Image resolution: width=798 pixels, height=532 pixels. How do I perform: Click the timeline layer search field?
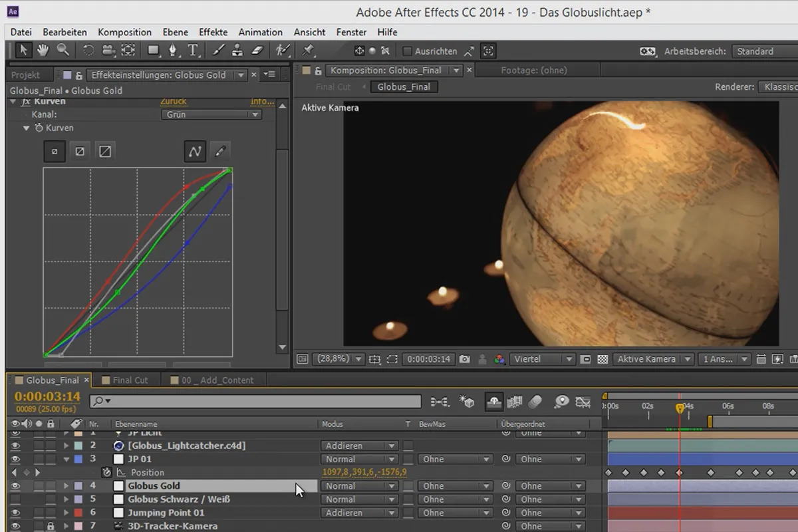255,401
